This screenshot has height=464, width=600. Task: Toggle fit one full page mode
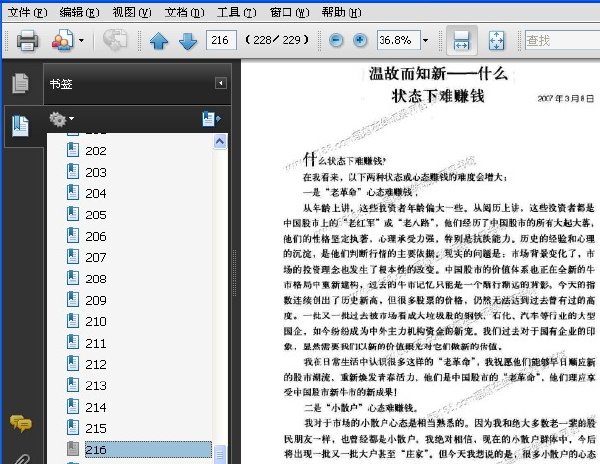pos(496,40)
